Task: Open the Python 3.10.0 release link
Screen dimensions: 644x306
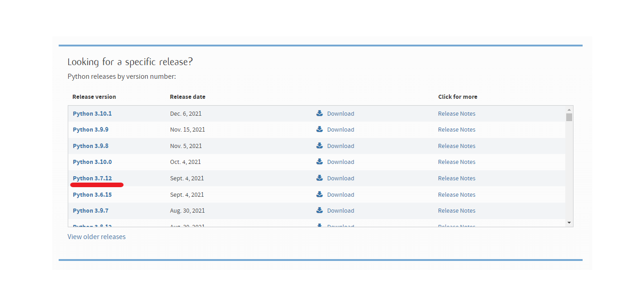Action: (92, 162)
